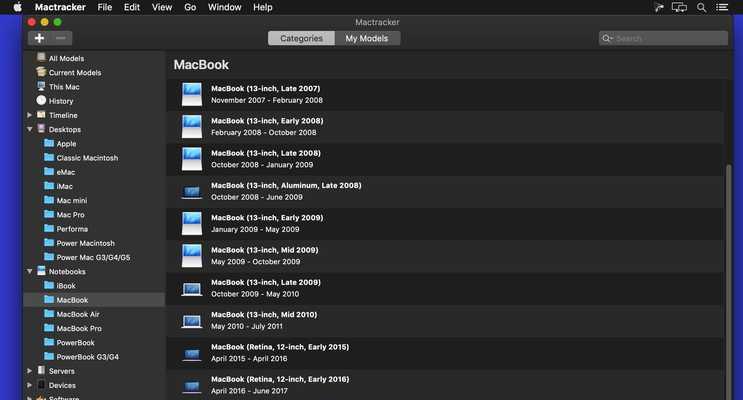Click the Servers category icon
743x400 pixels.
click(x=41, y=371)
